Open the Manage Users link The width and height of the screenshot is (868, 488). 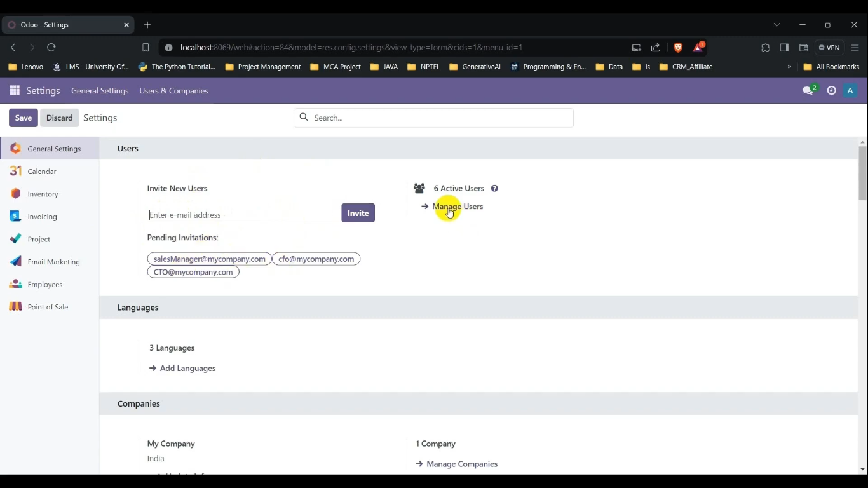[452, 207]
